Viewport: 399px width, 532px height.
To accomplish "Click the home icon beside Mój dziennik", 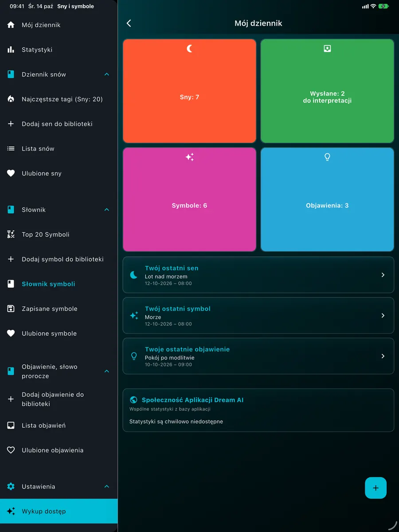I will click(x=11, y=25).
